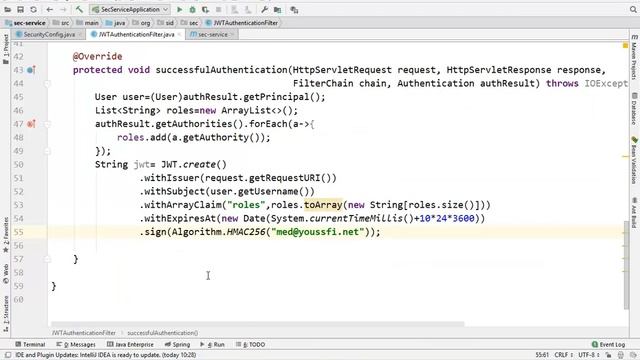Click the tool window toggle icon in the status bar corner
This screenshot has width=640, height=360.
click(x=8, y=355)
